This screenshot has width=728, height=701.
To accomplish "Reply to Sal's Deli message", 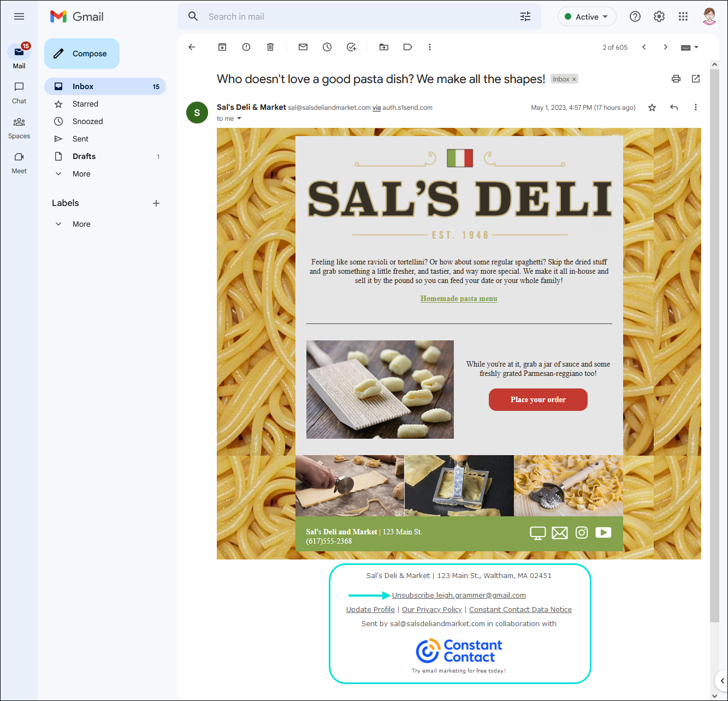I will (674, 108).
